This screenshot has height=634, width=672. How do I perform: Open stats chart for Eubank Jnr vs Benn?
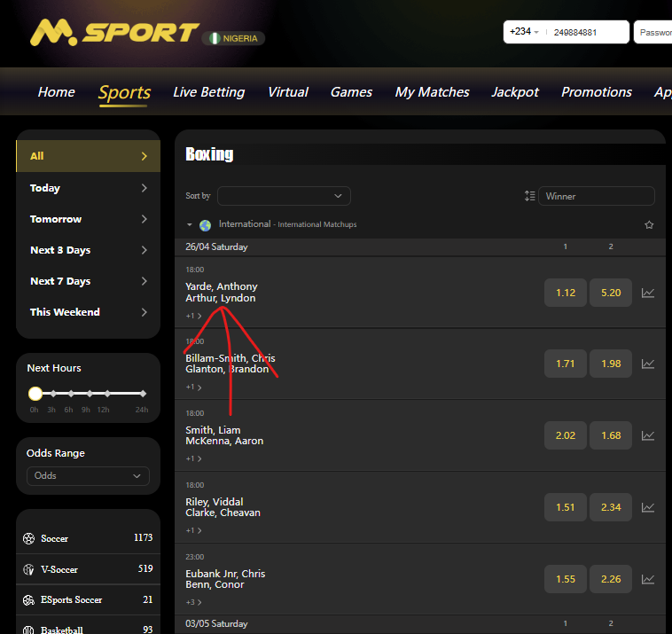648,579
